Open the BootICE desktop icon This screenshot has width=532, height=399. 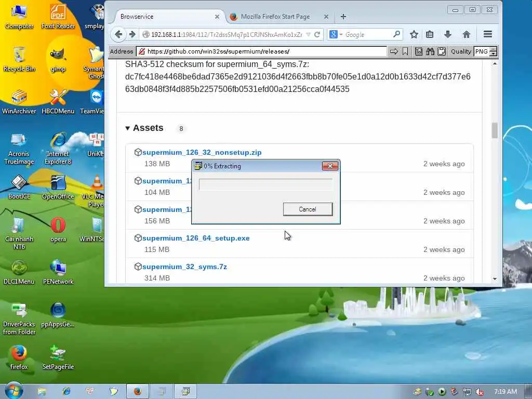click(x=19, y=187)
